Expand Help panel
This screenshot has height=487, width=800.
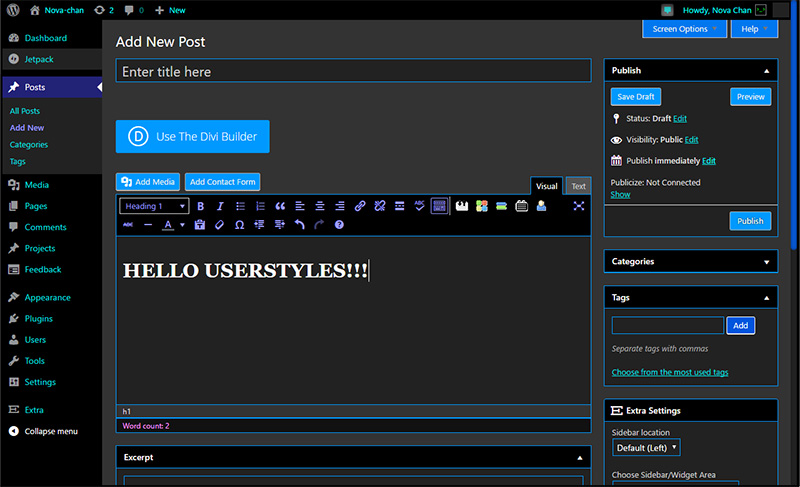(754, 29)
